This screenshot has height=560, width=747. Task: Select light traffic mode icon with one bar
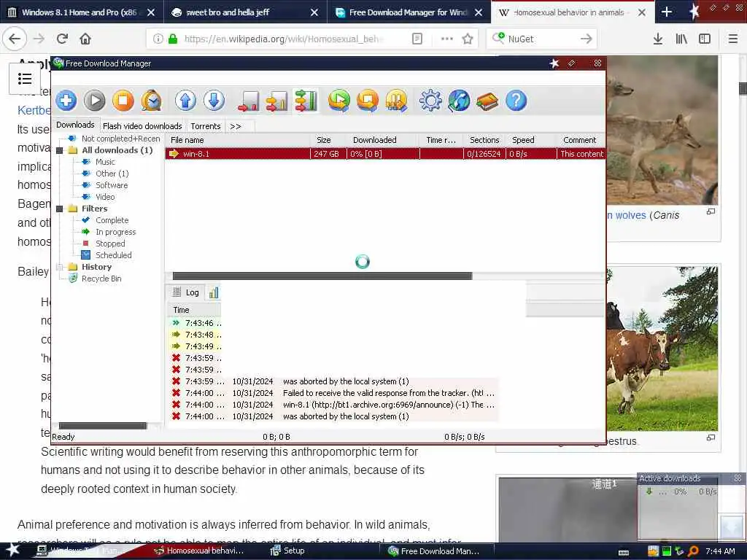(x=248, y=101)
